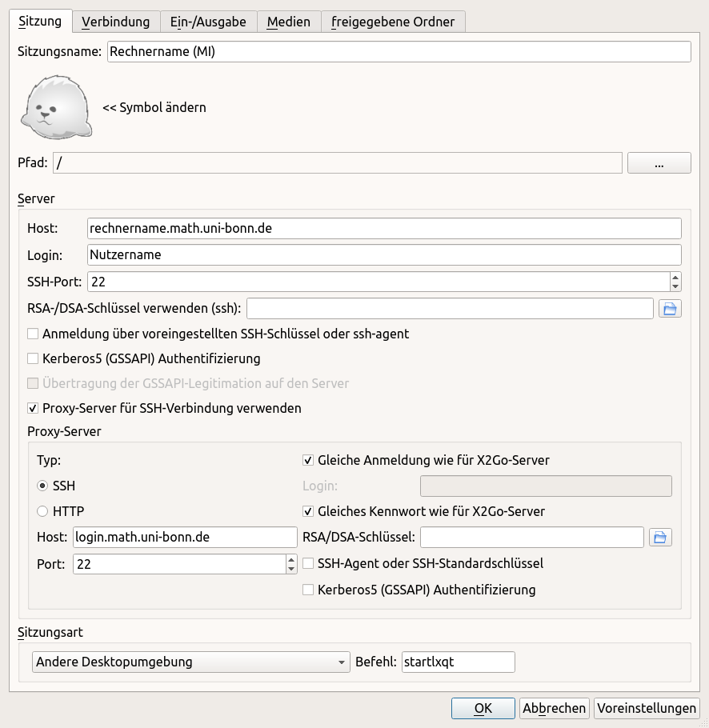Switch to the Verbindung tab
This screenshot has height=728, width=709.
pos(115,22)
